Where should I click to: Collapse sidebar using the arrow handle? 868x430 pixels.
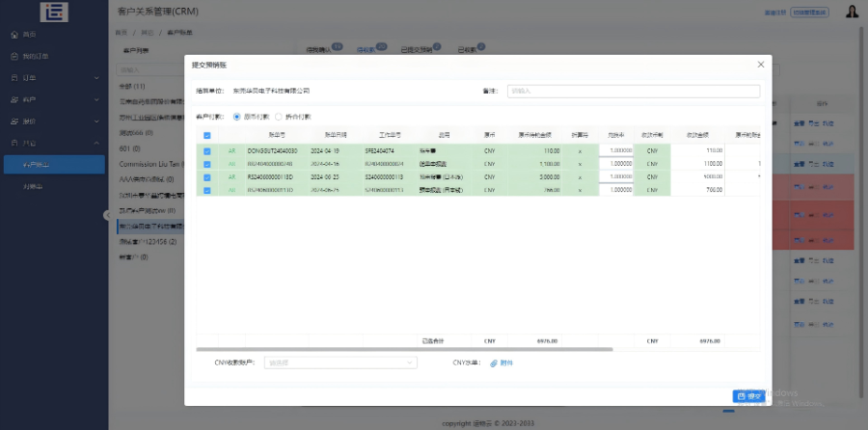[x=107, y=214]
